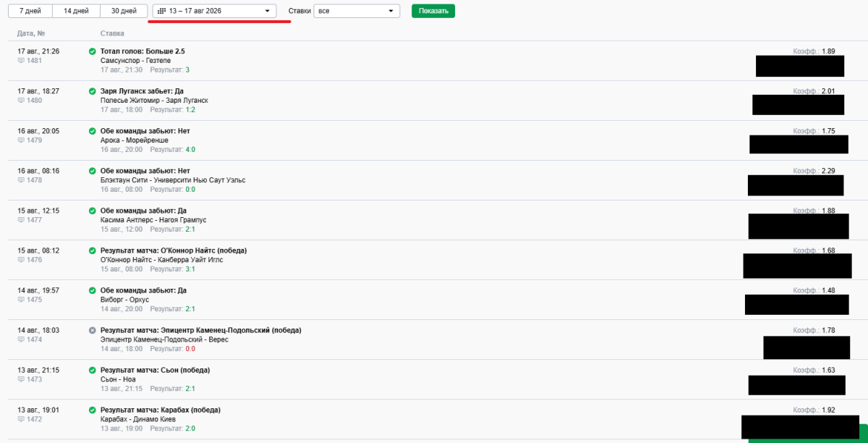Screen dimensions: 868x443
Task: Click green win icon for Блэктаун Сити bet
Action: (92, 171)
